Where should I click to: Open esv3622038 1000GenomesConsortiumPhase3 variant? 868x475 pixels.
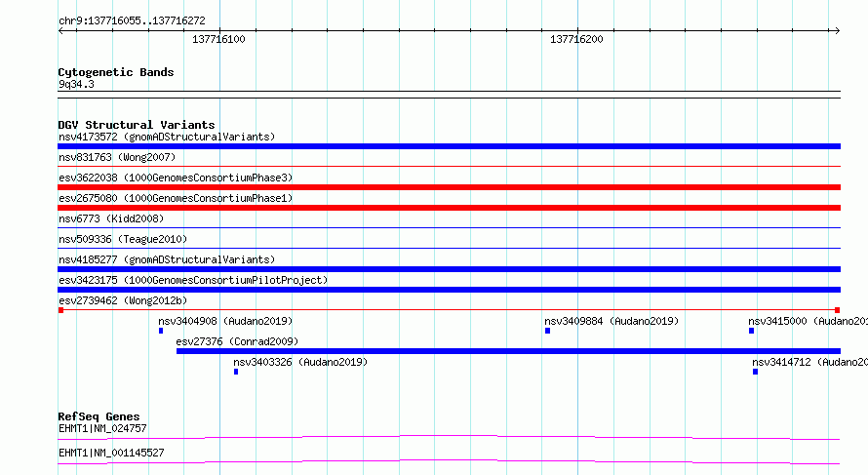(176, 178)
